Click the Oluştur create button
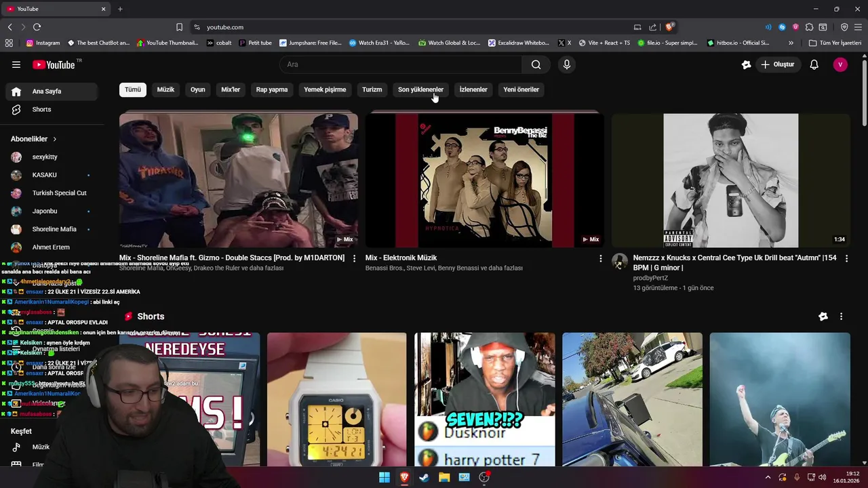868x488 pixels. tap(777, 64)
